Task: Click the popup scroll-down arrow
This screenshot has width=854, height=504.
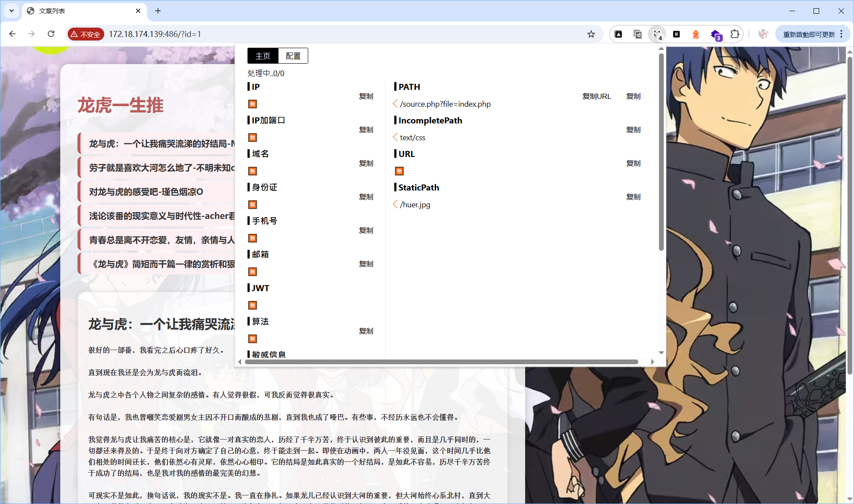Action: 661,353
